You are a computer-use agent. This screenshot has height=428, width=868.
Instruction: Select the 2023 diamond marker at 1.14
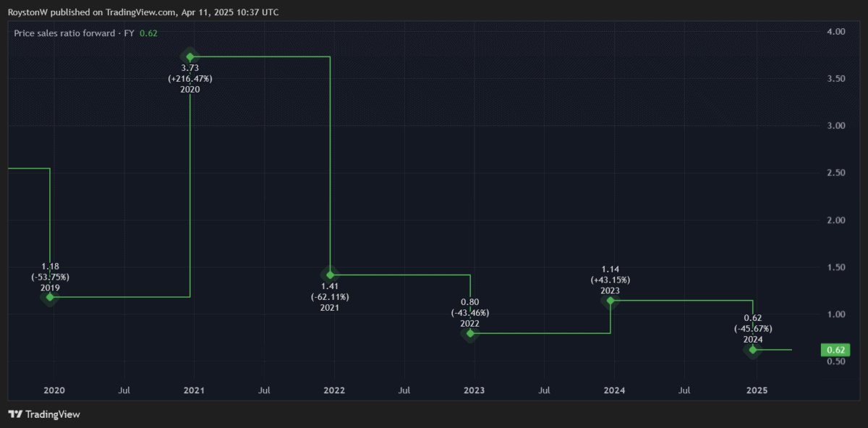(x=610, y=300)
